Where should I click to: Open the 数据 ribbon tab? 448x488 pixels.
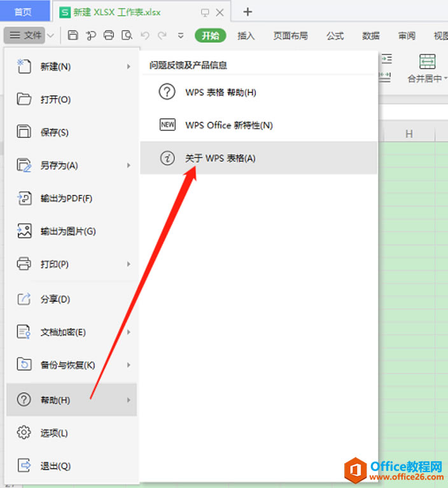coord(371,36)
